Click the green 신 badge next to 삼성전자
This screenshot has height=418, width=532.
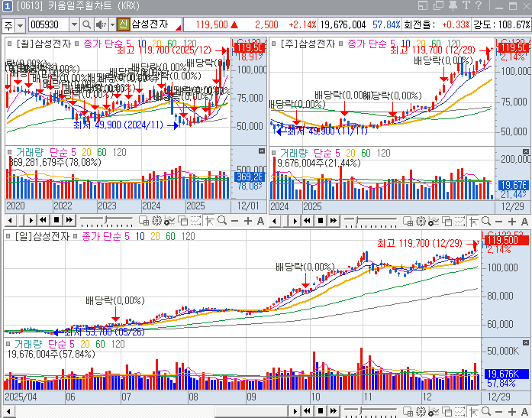click(124, 24)
